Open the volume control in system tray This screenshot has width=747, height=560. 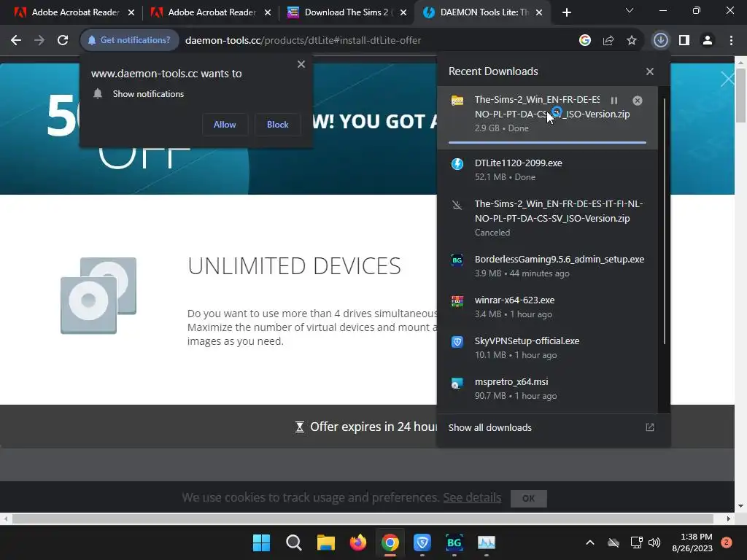[654, 542]
